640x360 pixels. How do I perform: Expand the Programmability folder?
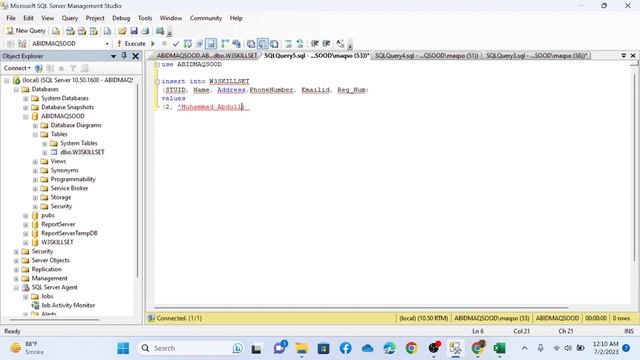pyautogui.click(x=36, y=179)
